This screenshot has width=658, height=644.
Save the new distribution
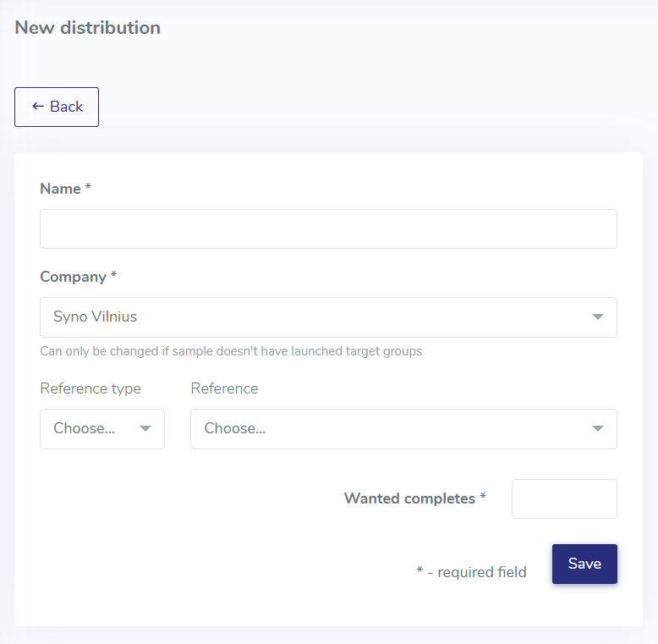[x=584, y=564]
